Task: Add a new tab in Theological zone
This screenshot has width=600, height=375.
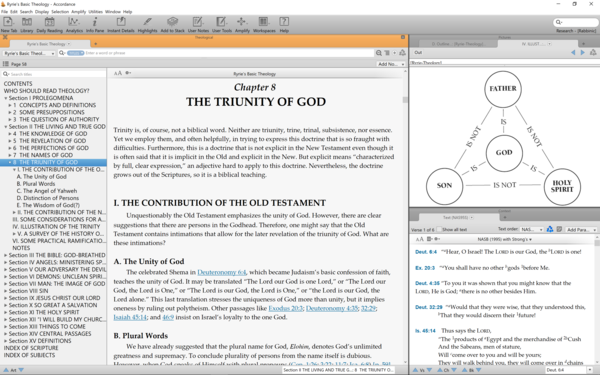Action: click(x=96, y=44)
